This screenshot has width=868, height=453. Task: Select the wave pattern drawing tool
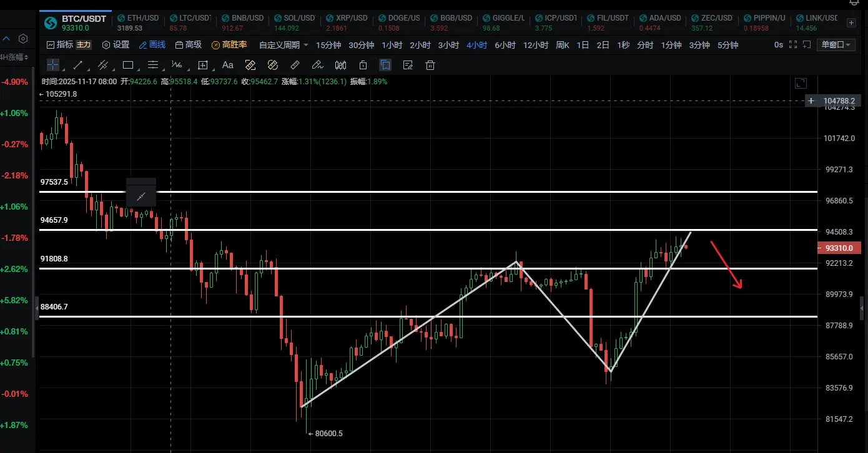coord(177,65)
